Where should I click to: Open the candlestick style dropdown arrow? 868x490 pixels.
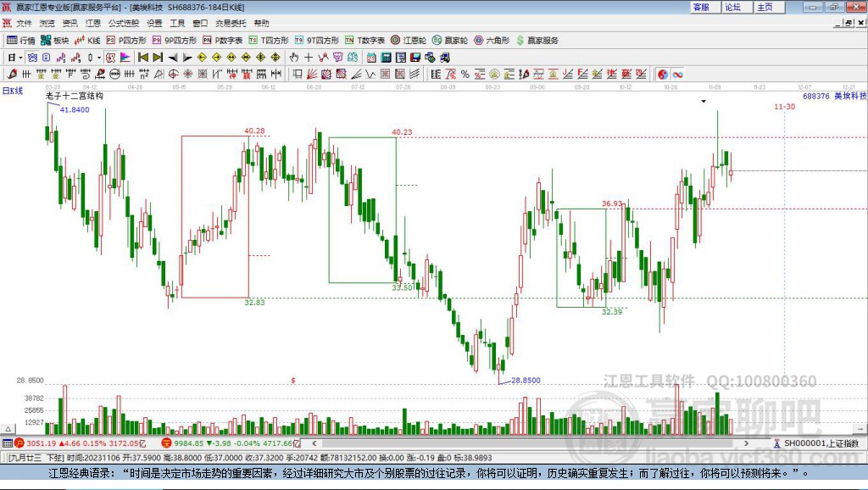coord(99,57)
